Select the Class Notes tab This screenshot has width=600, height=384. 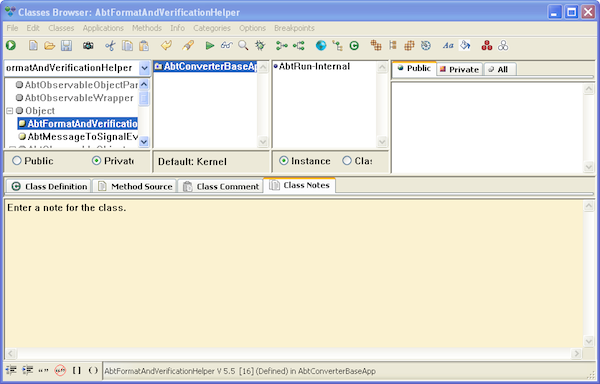[299, 185]
